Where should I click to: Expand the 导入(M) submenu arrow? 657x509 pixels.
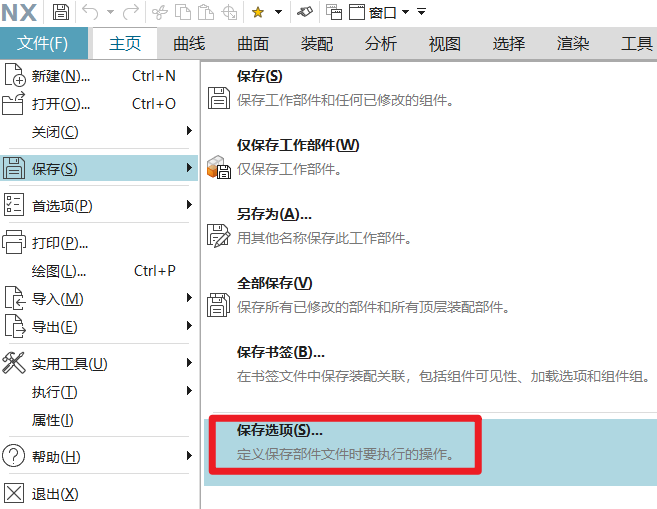[189, 298]
